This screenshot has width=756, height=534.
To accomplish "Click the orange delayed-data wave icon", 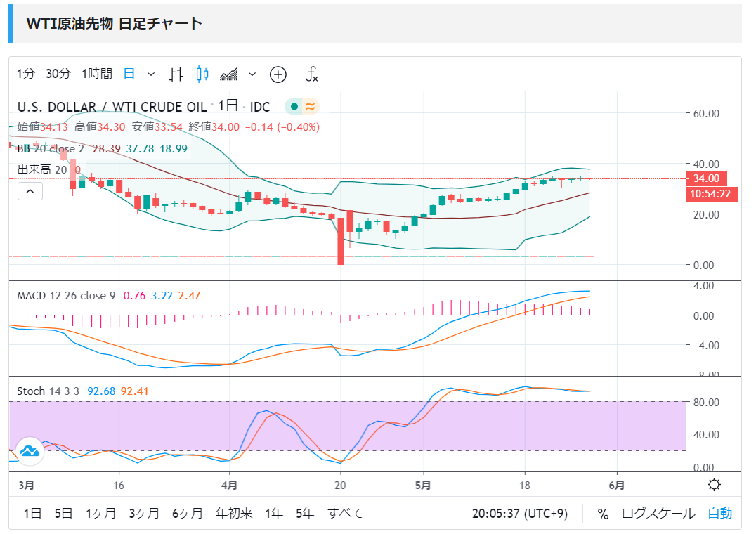I will point(310,106).
